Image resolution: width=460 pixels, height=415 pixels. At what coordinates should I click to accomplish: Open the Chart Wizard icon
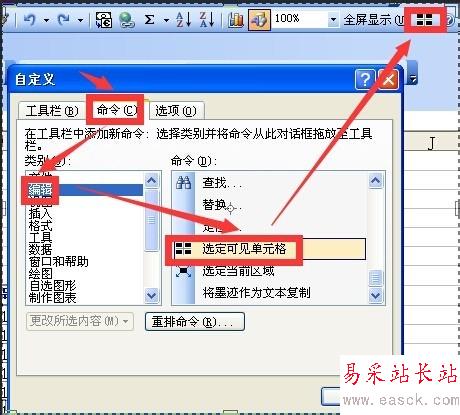coord(236,20)
